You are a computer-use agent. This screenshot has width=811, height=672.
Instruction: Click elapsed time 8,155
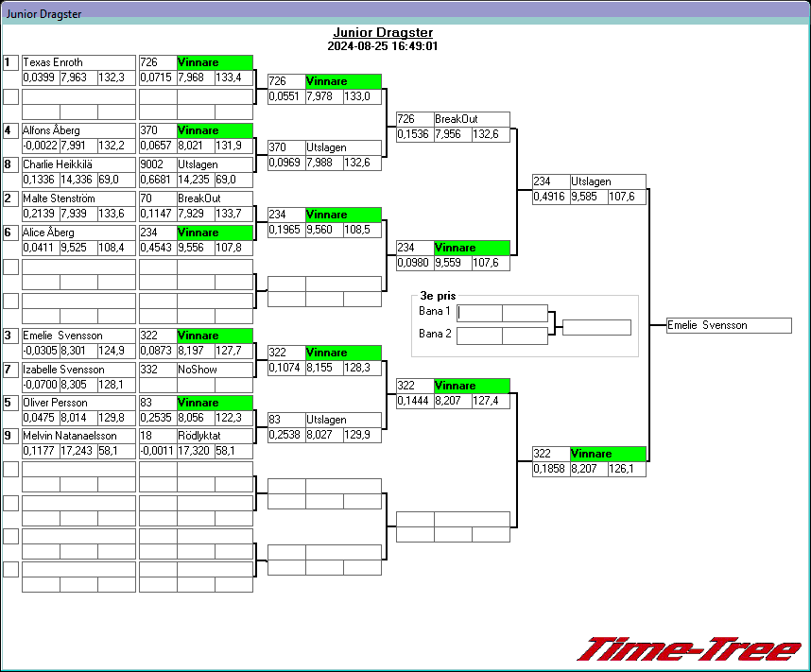pyautogui.click(x=325, y=369)
